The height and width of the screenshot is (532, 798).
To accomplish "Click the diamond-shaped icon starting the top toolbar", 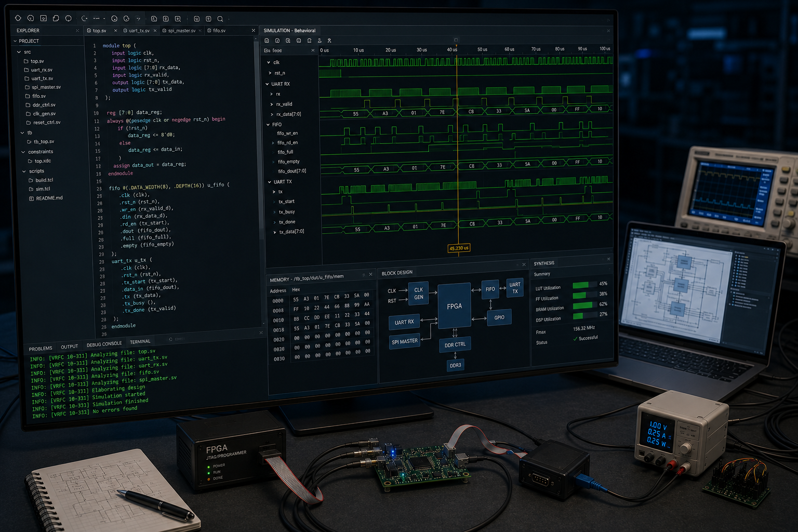I will click(18, 18).
